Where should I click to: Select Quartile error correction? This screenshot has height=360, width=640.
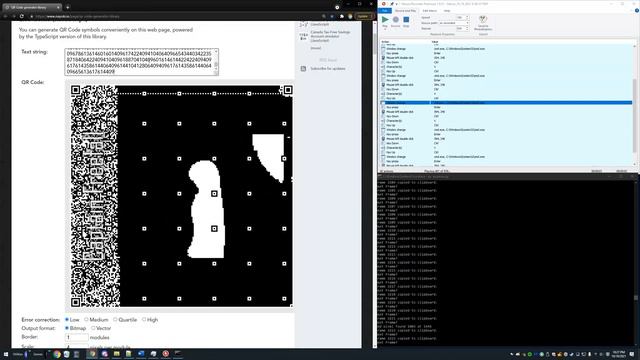click(x=115, y=320)
